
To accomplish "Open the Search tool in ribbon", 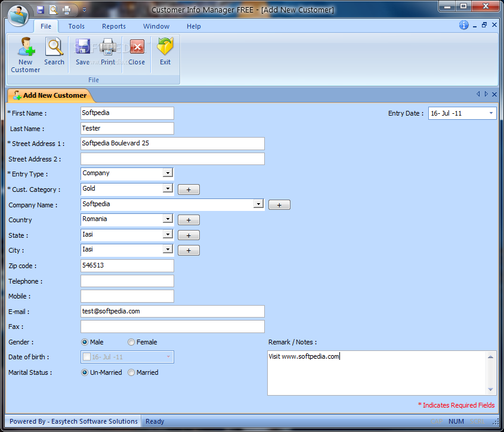I will [54, 51].
